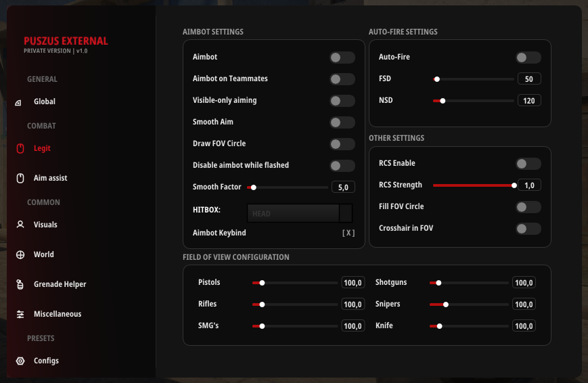Click the Pistols value field 100,0
Screen dimensions: 588x383
click(x=353, y=283)
